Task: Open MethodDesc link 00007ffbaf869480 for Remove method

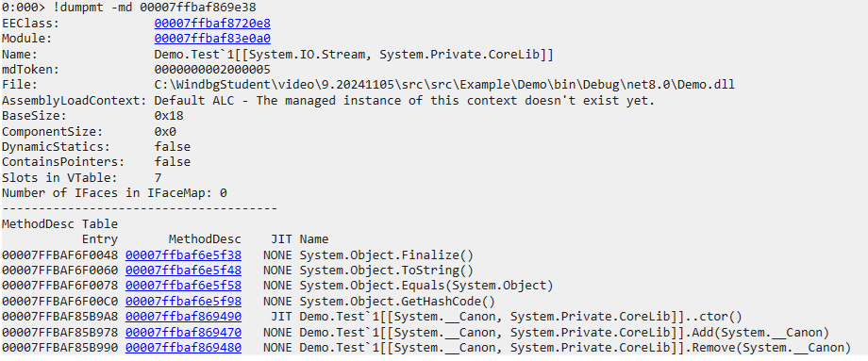Action: coord(183,348)
